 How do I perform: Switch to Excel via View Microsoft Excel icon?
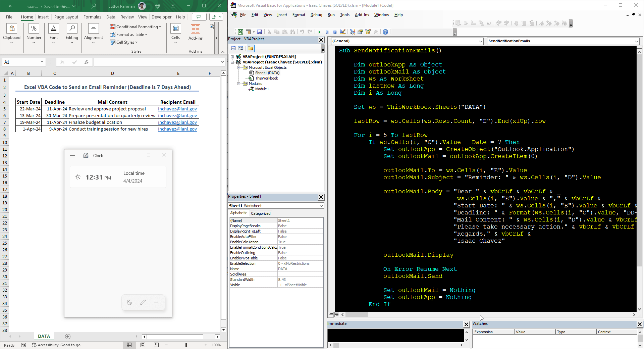pyautogui.click(x=240, y=32)
